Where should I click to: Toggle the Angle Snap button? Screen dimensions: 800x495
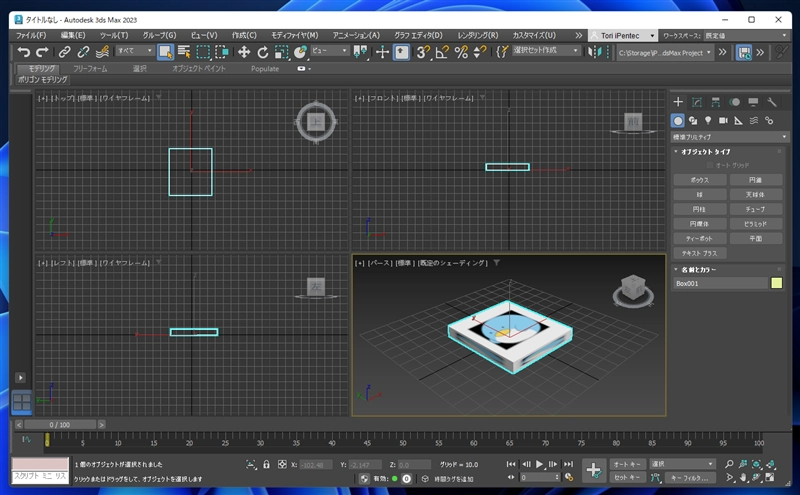442,52
